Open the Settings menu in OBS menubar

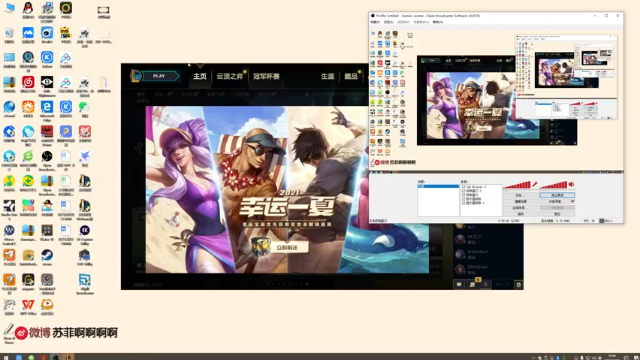389,22
